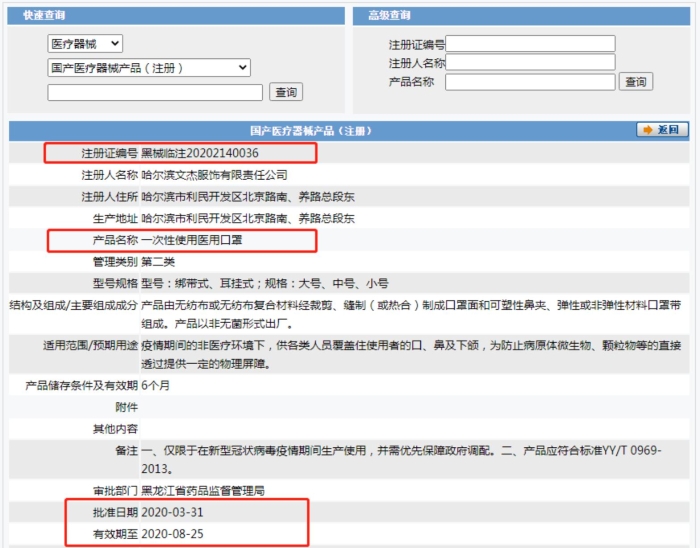Screen dimensions: 700x548
Task: Click registration number 黑械临注20202140036
Action: coord(200,153)
